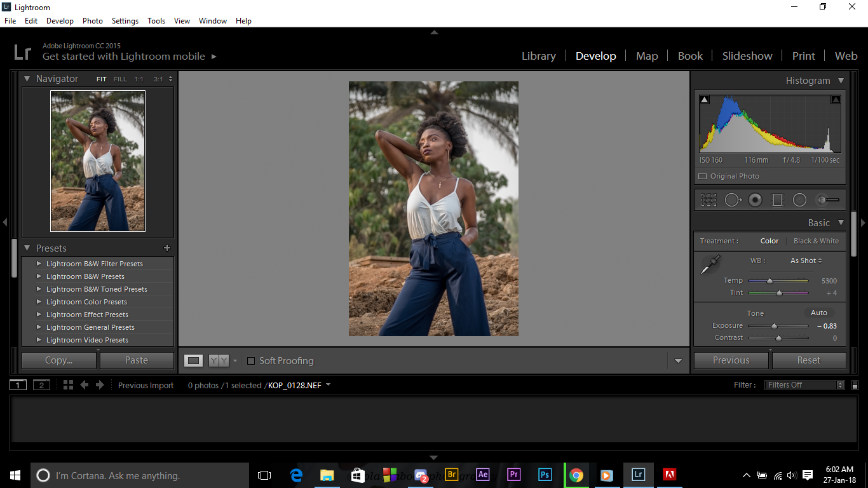Select the Red Eye Correction tool
The image size is (868, 488).
(755, 200)
